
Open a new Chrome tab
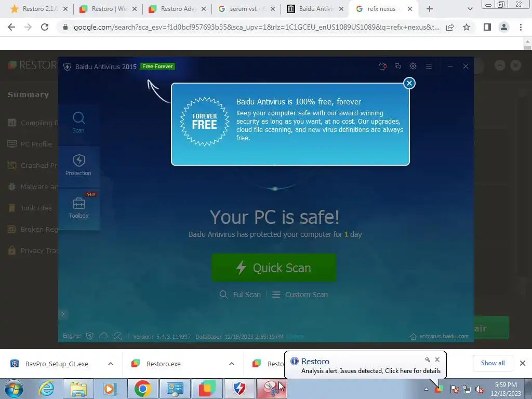(x=430, y=9)
